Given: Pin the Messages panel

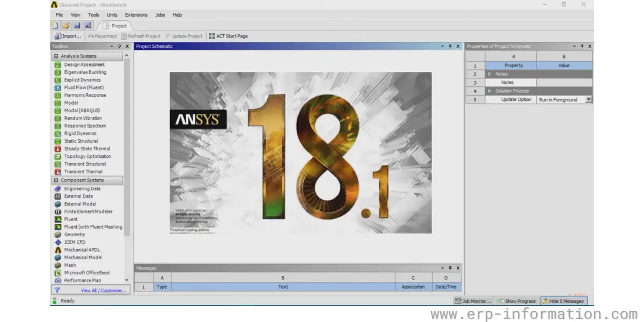Looking at the screenshot, I should tap(450, 268).
